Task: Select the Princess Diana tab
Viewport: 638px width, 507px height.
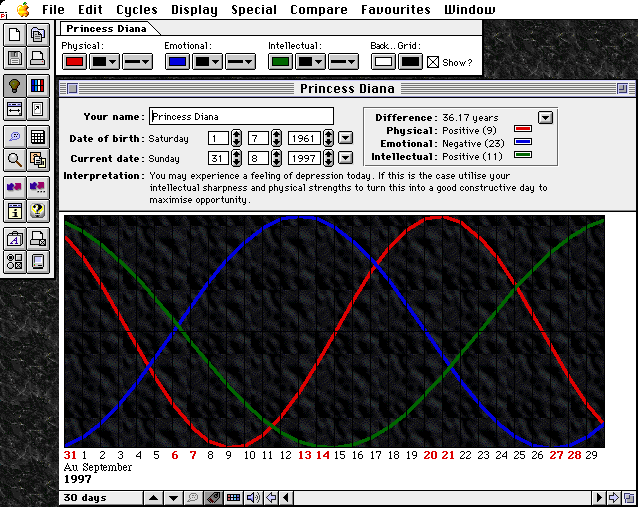Action: click(106, 28)
